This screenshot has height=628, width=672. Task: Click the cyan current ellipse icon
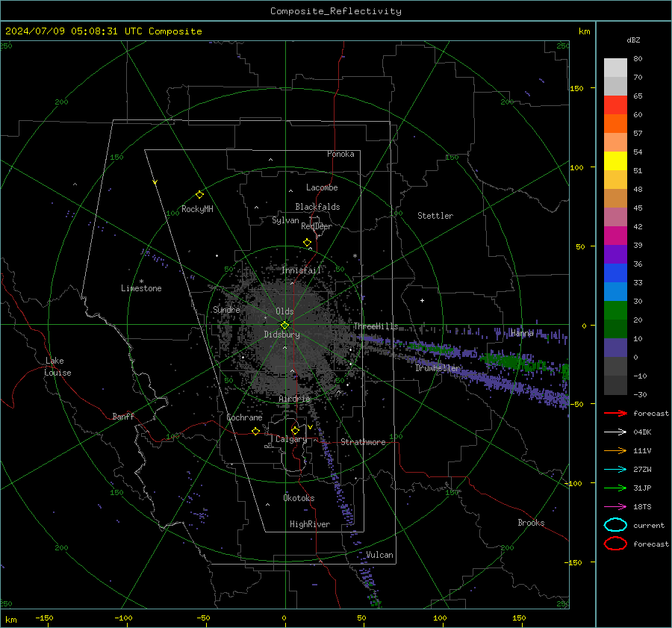pos(615,525)
